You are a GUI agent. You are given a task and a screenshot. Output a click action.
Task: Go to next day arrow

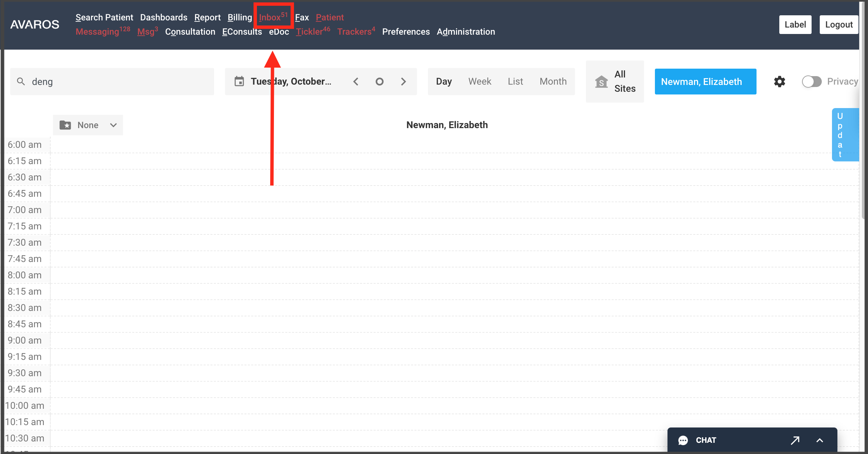[x=403, y=82]
